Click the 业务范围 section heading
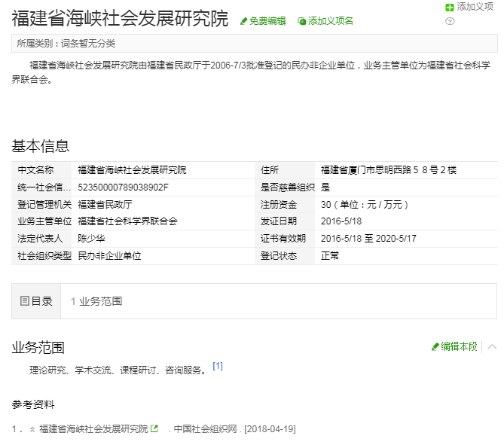 click(38, 347)
